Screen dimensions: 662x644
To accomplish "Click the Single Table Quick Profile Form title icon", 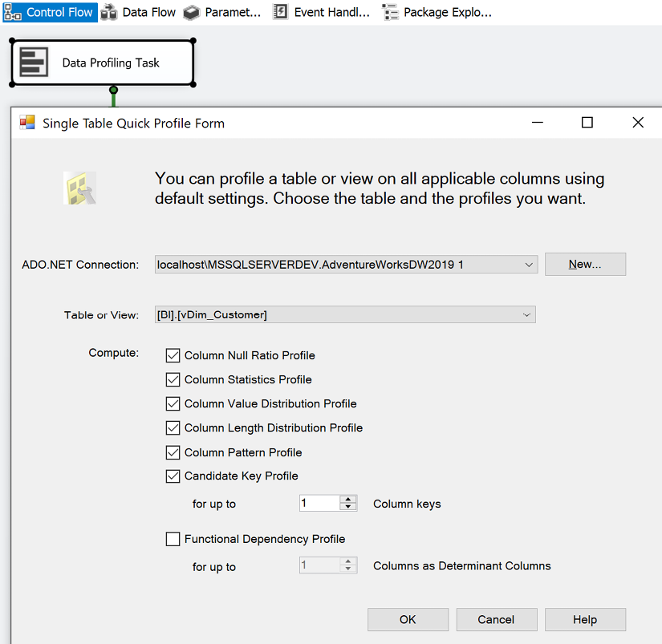I will pyautogui.click(x=27, y=123).
